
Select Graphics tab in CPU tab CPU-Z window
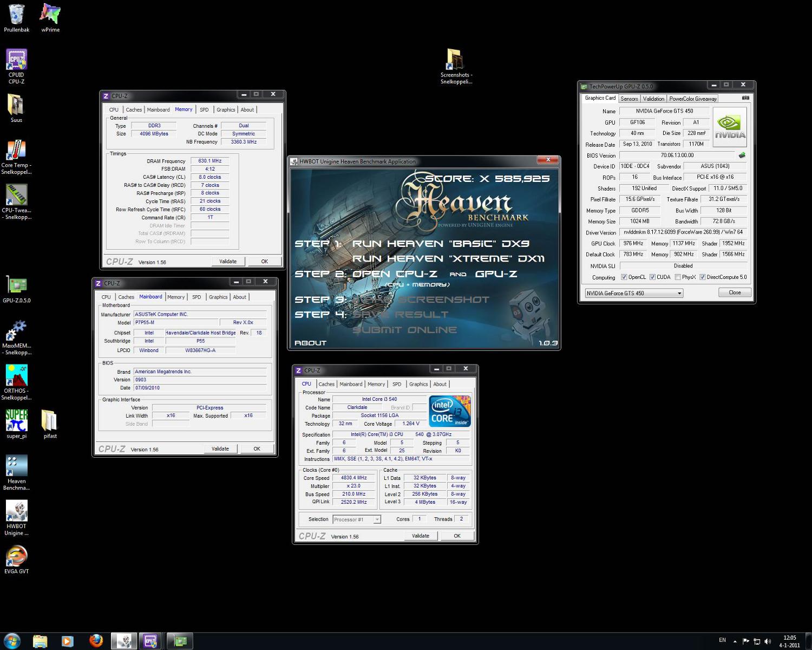click(418, 384)
